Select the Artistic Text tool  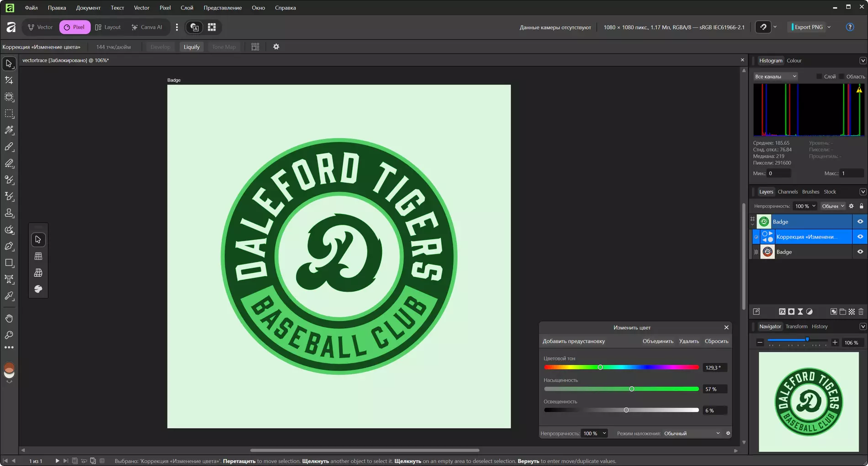(x=9, y=279)
